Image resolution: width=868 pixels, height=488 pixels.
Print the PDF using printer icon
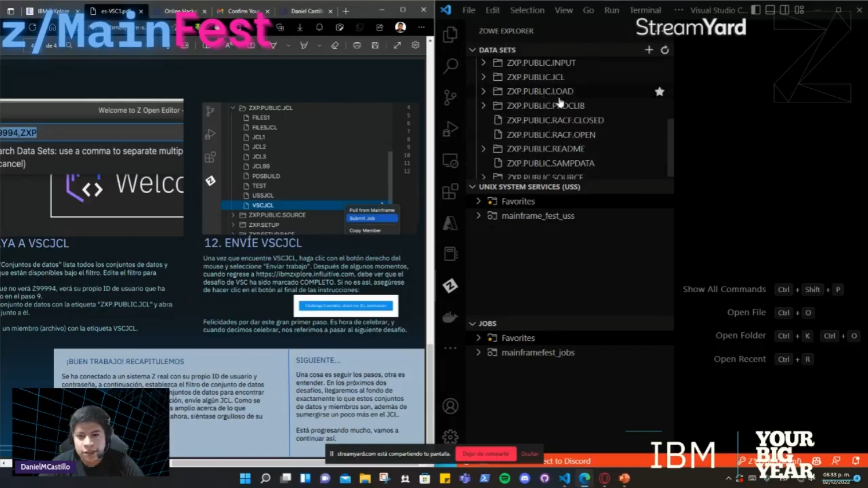click(357, 45)
